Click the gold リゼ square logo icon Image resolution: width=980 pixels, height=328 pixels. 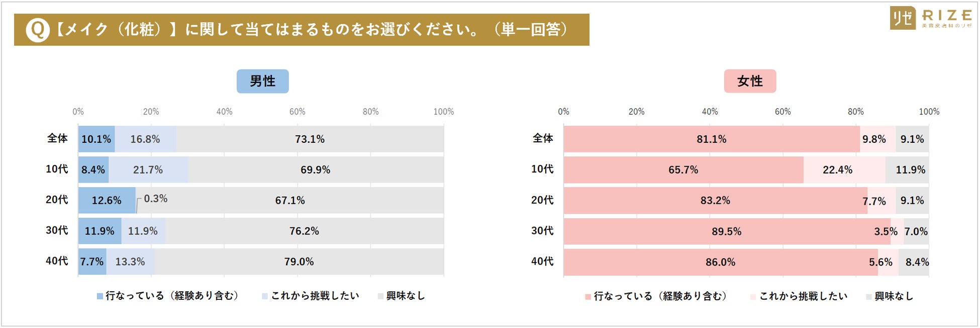coord(903,18)
